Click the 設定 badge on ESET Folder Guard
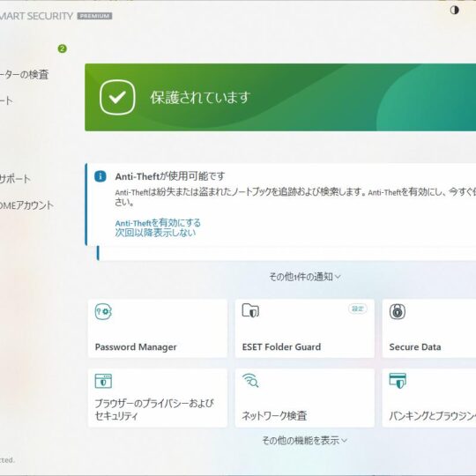 coord(358,309)
